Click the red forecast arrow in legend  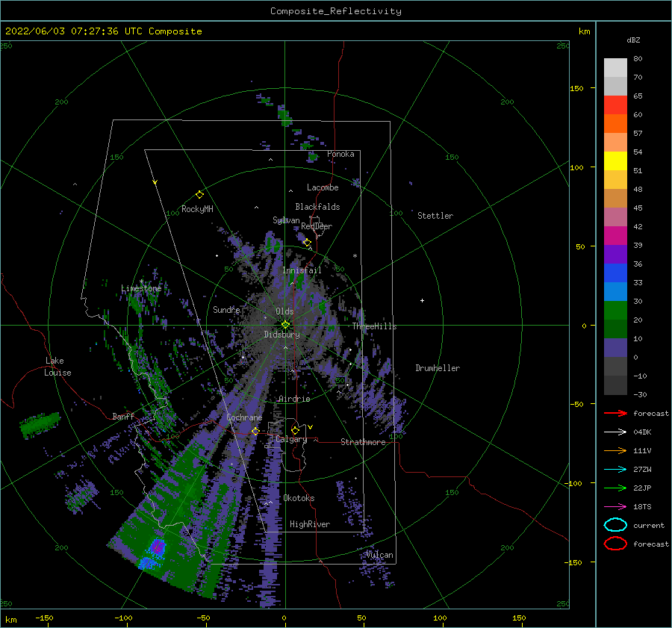615,413
